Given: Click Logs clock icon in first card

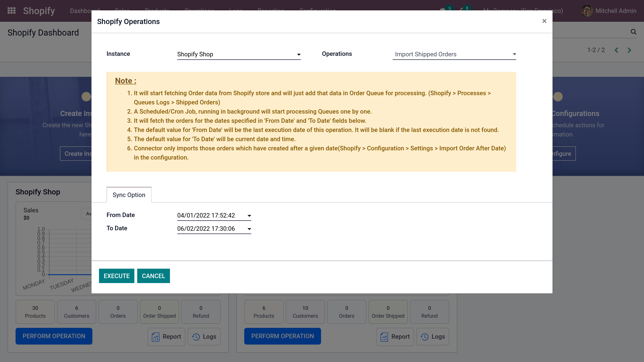Looking at the screenshot, I should [x=196, y=337].
